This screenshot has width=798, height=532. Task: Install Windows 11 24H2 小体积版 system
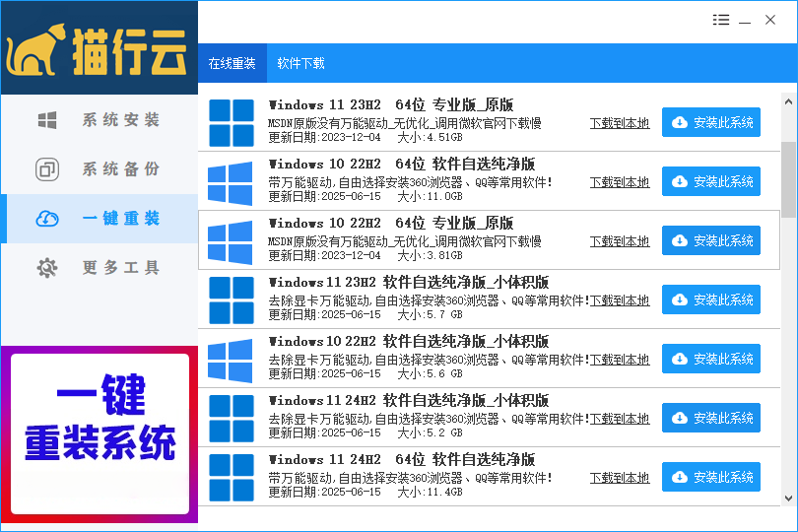pos(710,418)
